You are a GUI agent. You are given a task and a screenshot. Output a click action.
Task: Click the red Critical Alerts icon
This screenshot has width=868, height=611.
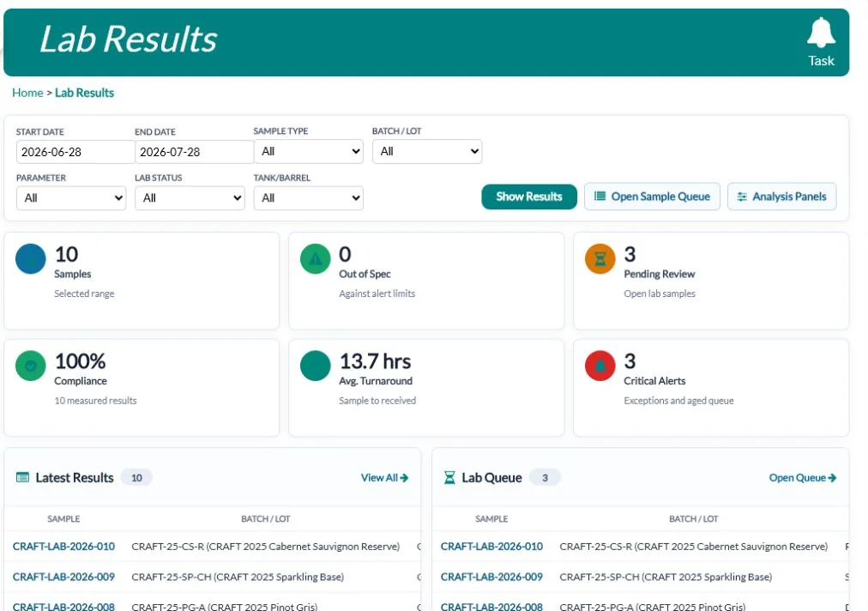600,366
